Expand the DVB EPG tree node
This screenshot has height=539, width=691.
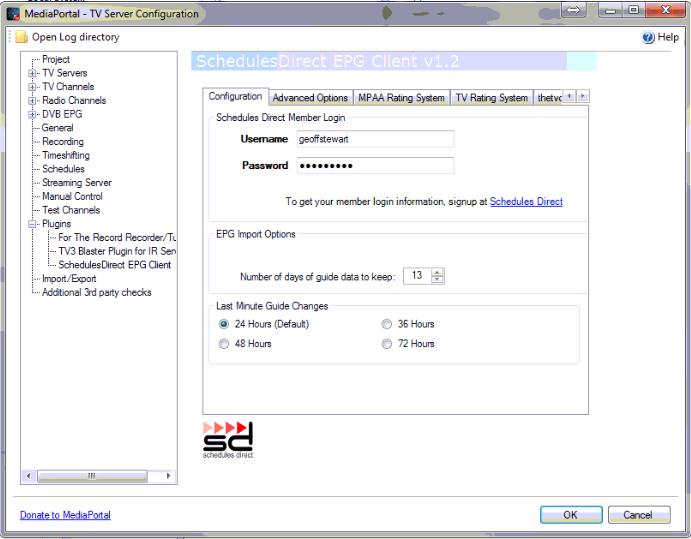pyautogui.click(x=33, y=114)
